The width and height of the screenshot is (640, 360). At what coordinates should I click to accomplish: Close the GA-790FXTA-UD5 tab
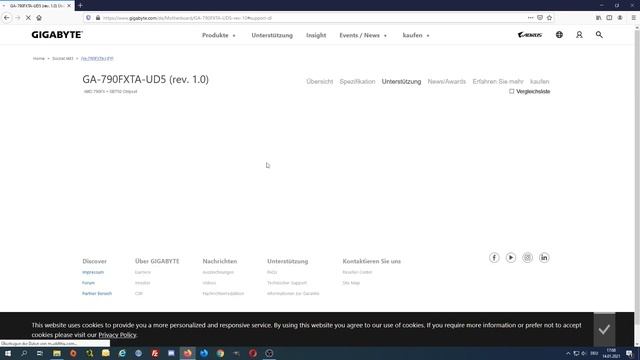click(69, 6)
